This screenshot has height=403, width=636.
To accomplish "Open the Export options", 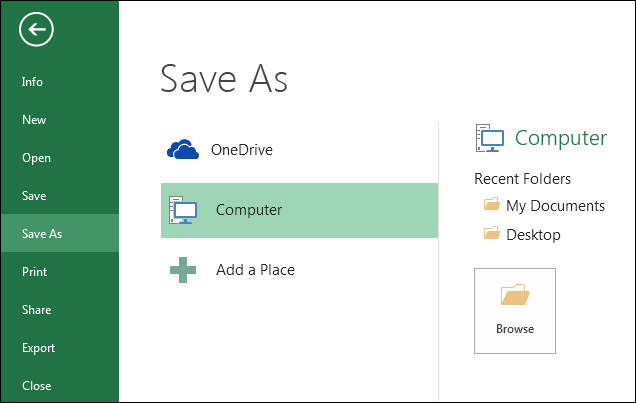I will click(x=38, y=348).
